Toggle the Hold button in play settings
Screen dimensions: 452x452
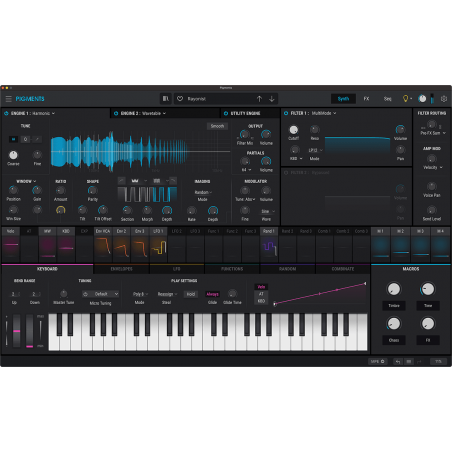(191, 294)
